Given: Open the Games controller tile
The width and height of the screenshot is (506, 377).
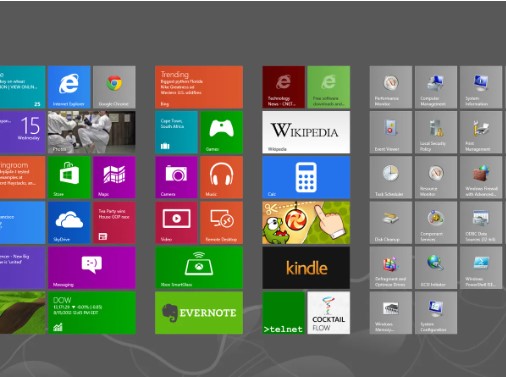Looking at the screenshot, I should pyautogui.click(x=222, y=132).
